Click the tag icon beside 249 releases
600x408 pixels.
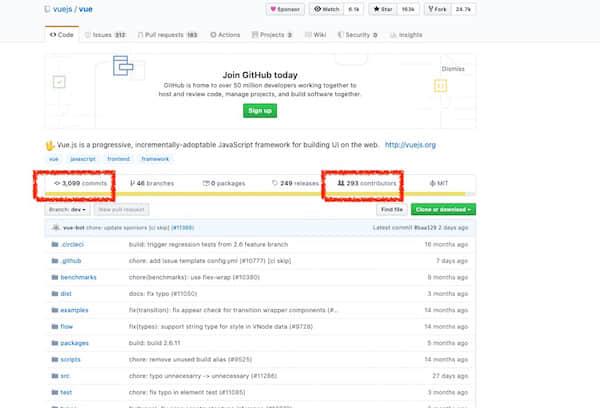point(275,183)
